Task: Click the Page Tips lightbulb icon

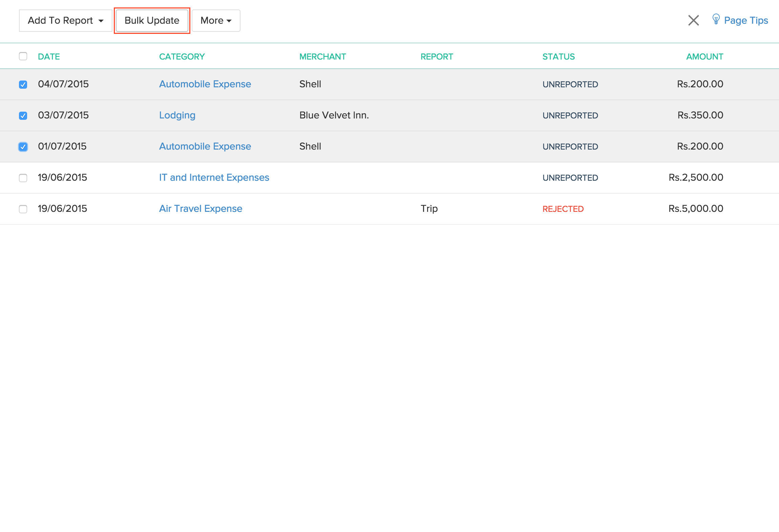Action: click(x=716, y=19)
